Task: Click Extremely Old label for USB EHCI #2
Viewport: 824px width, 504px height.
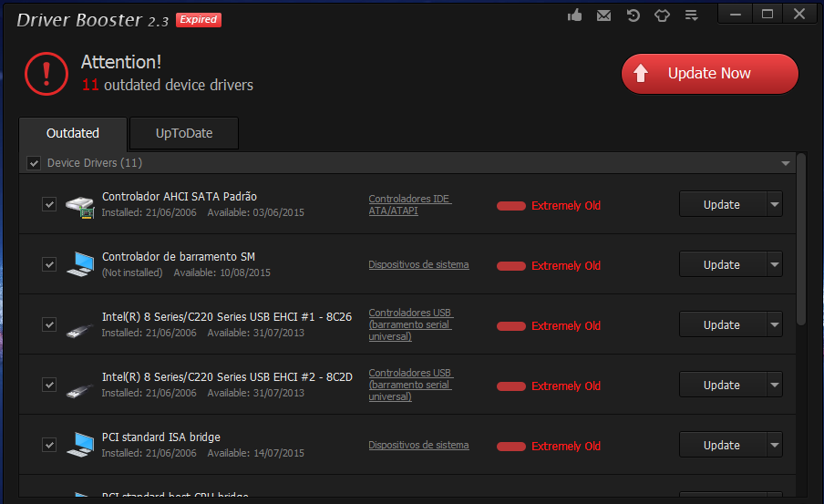Action: (566, 386)
